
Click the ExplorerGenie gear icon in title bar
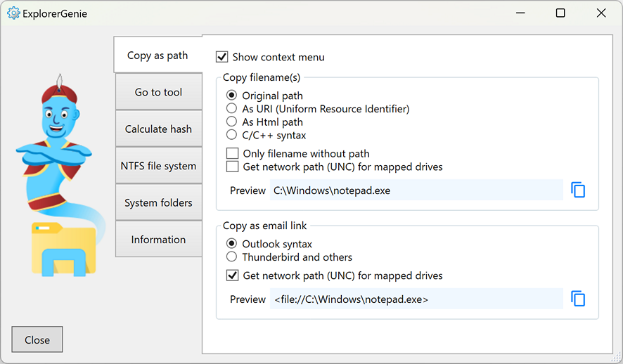13,13
